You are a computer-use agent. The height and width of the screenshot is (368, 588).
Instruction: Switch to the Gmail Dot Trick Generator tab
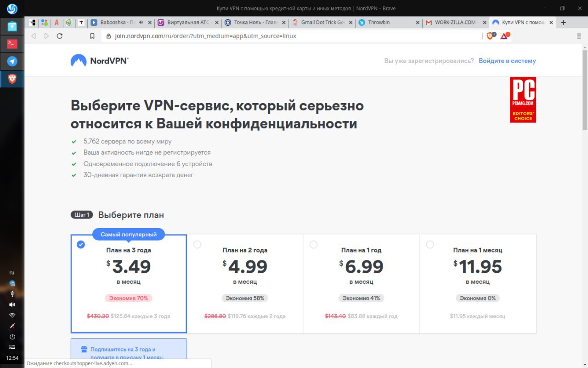[x=322, y=22]
